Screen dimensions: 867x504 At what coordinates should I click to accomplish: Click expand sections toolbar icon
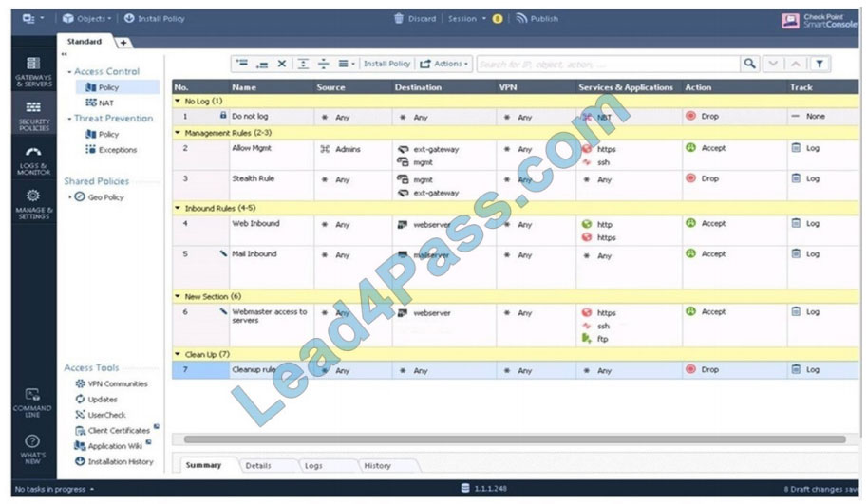(x=303, y=64)
